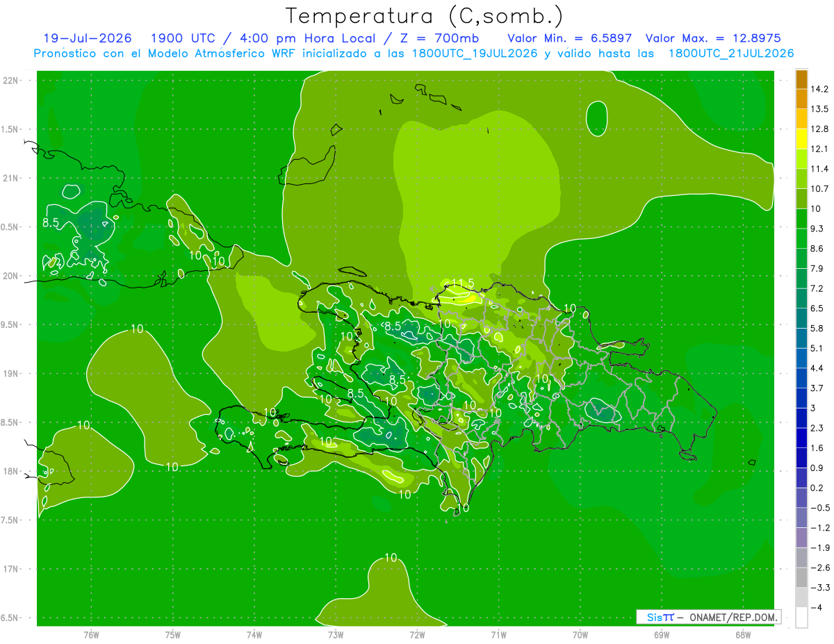This screenshot has width=834, height=644.
Task: Click the "7.2" colorbar value
Action: tap(817, 288)
